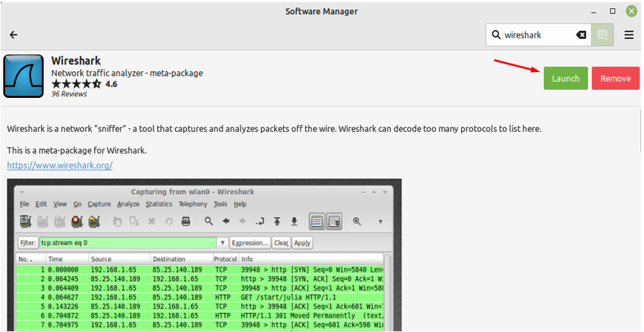Click 'HTTP/1.1 301 Moved Permanently' packet row
Screen dimensions: 644x332
[200, 316]
